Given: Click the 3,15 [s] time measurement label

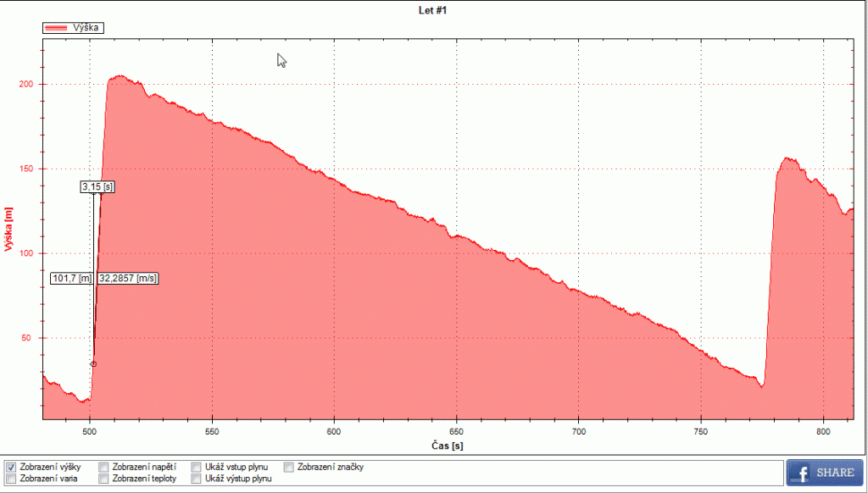Looking at the screenshot, I should coord(97,186).
